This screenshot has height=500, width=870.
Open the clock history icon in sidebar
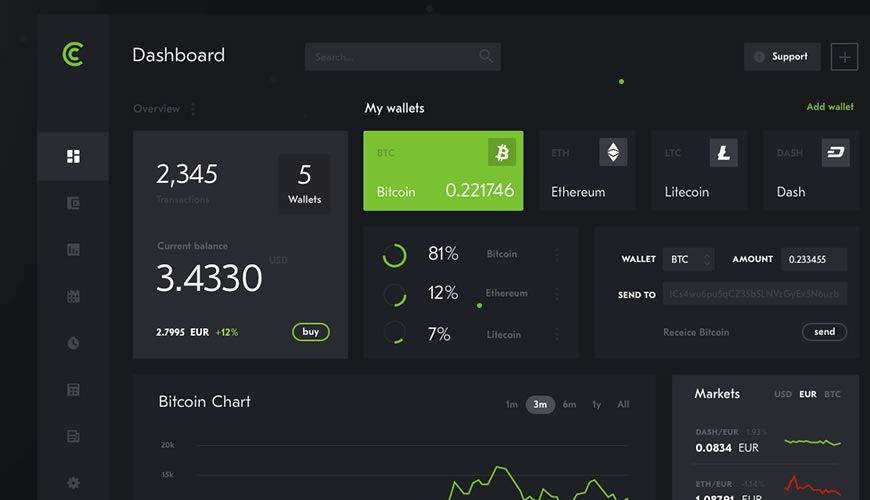(73, 343)
